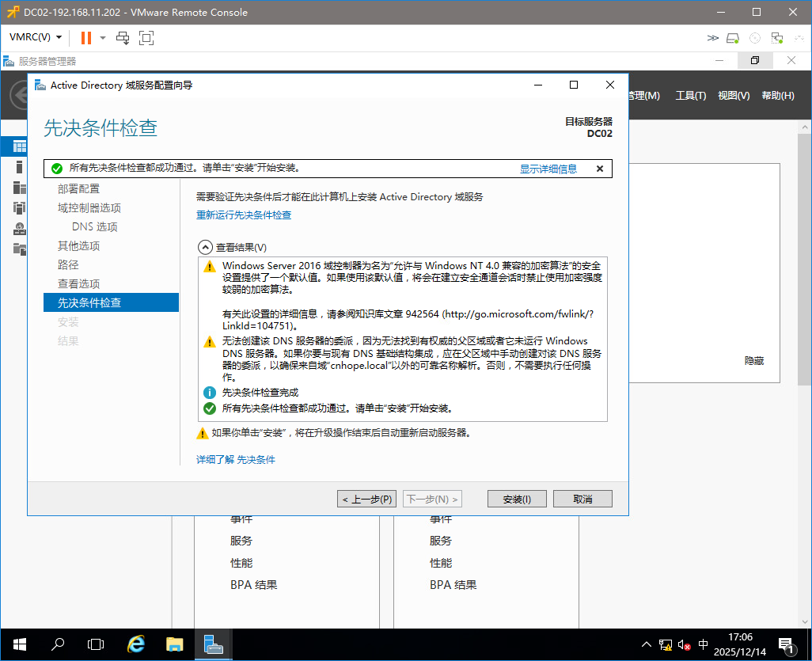
Task: Open the 详细了解 先决条件 link
Action: click(236, 459)
